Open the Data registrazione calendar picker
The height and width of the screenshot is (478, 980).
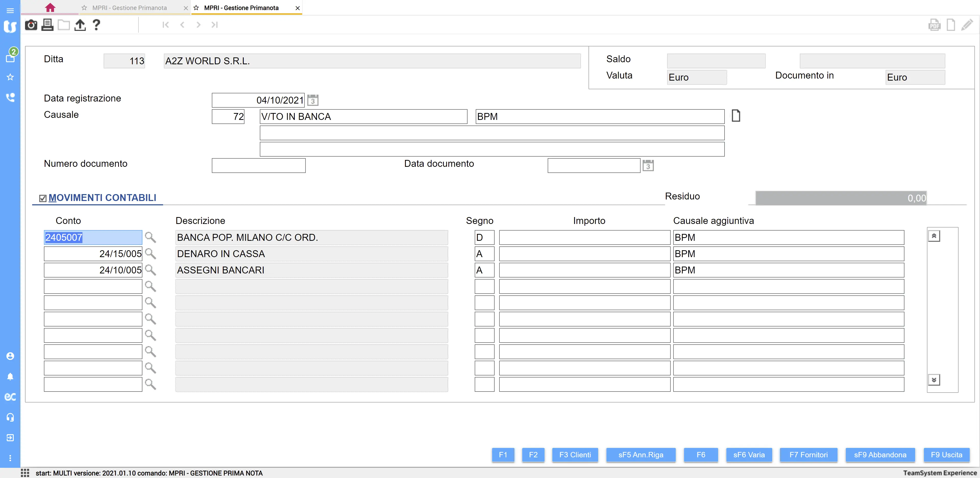tap(313, 100)
